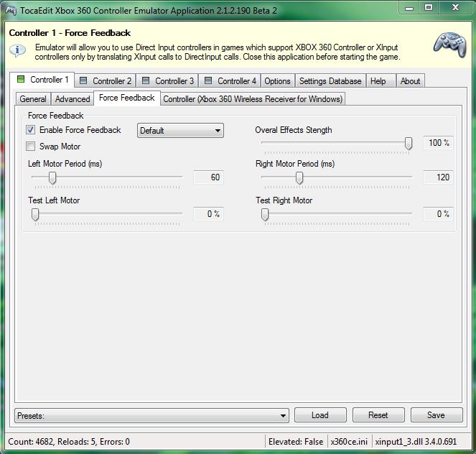Click the 'Count: 4682, Reloads: 5, Errors: 0' status
476x454 pixels.
[69, 442]
